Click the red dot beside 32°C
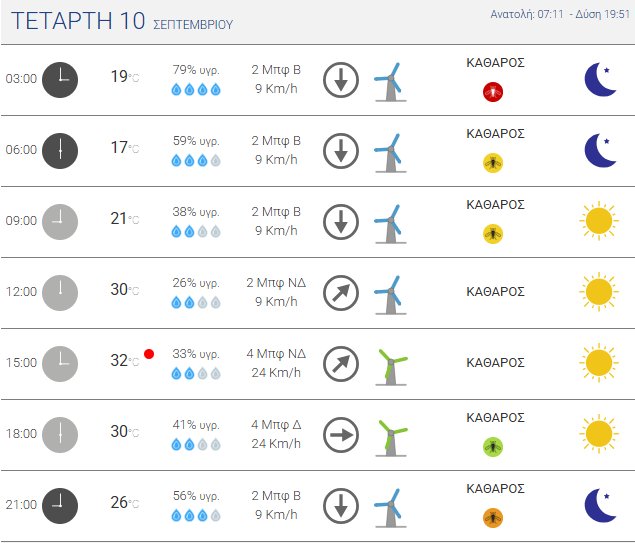Image resolution: width=635 pixels, height=543 pixels. [149, 354]
